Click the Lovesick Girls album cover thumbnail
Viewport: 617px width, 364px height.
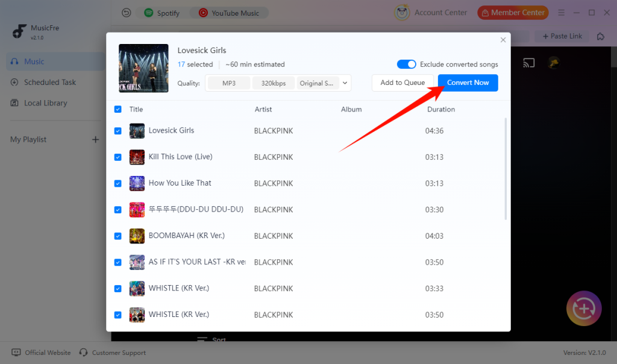[x=143, y=68]
